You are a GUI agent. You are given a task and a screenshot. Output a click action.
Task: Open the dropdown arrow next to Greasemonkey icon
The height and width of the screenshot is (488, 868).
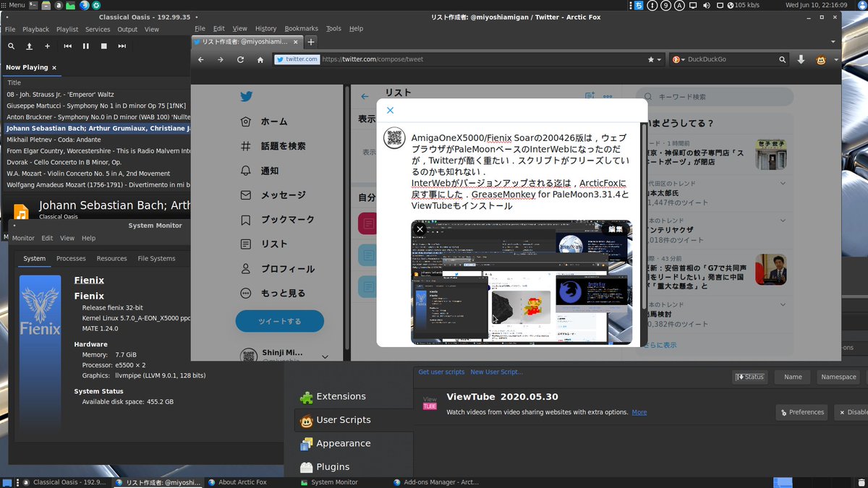[x=835, y=59]
